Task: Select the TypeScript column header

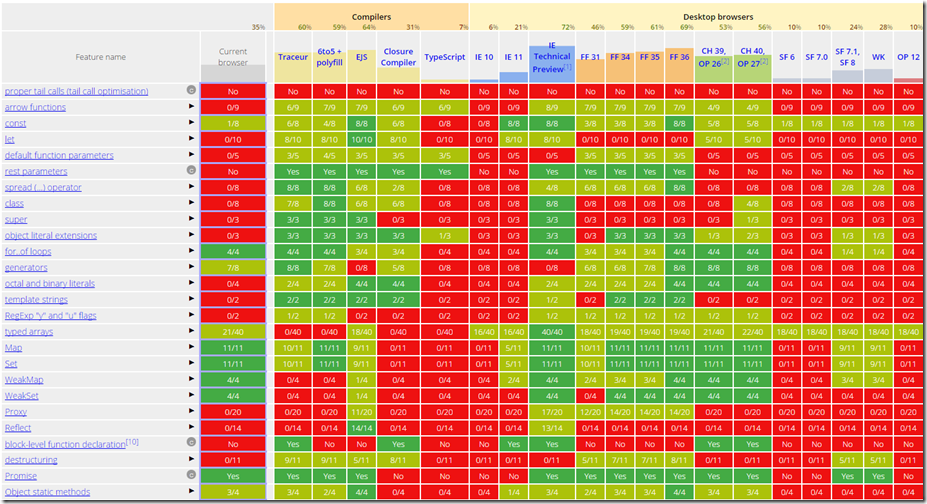Action: pos(445,57)
